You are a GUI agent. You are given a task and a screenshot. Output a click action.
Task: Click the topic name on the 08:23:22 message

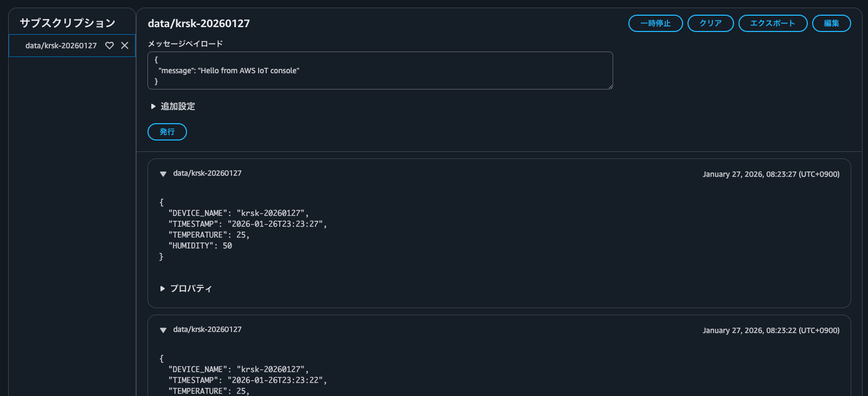tap(207, 330)
